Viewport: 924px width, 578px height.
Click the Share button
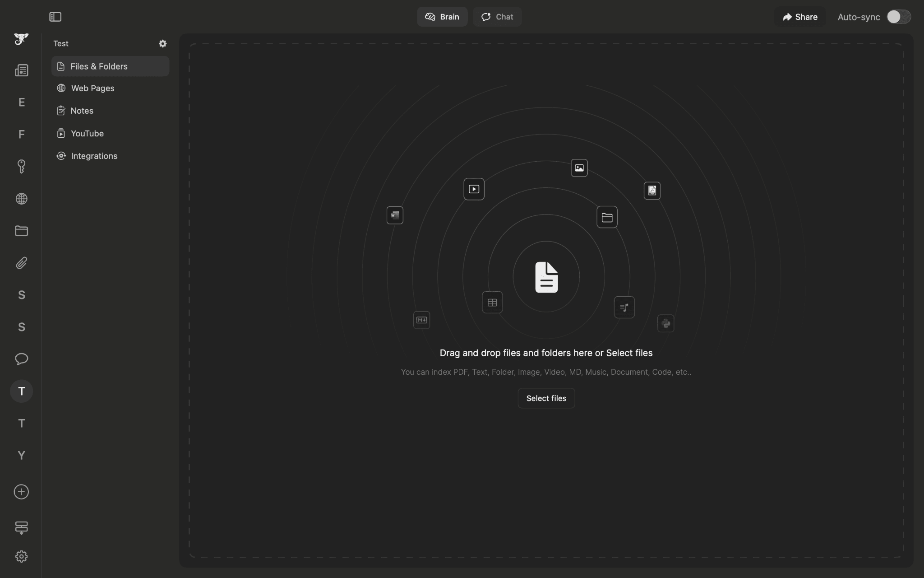pos(800,17)
